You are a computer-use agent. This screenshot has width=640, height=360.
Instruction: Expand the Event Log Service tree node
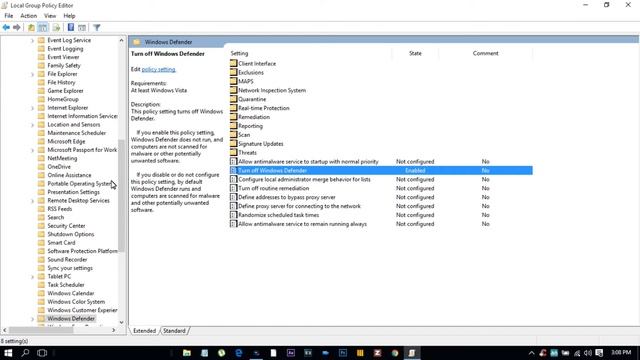coord(32,40)
